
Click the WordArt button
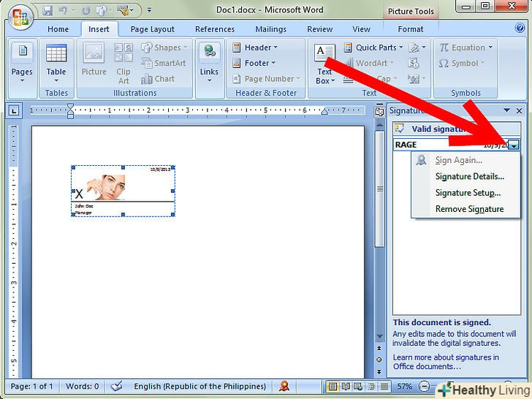pyautogui.click(x=369, y=63)
